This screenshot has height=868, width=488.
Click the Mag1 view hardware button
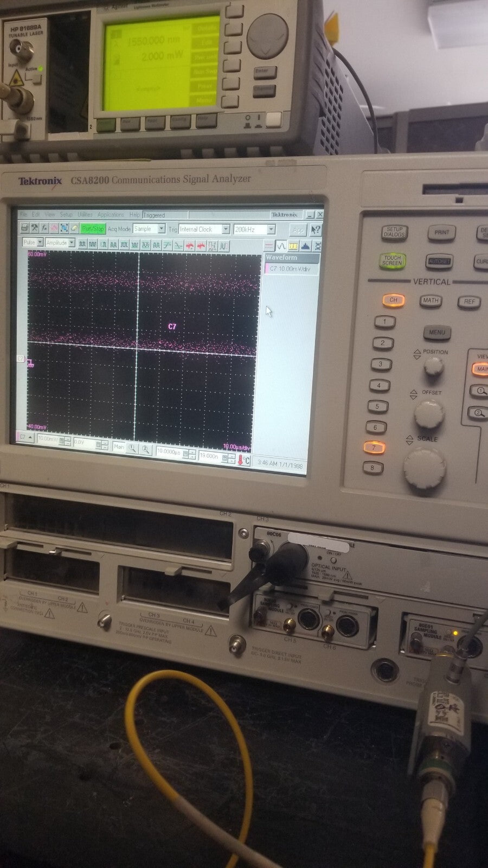(x=480, y=390)
